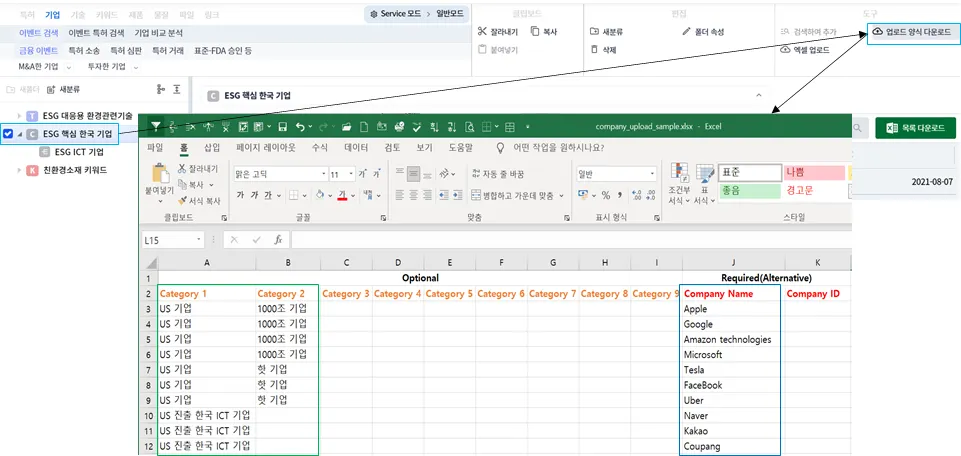
Task: Expand the 투자한 기업 dropdown
Action: click(x=135, y=67)
